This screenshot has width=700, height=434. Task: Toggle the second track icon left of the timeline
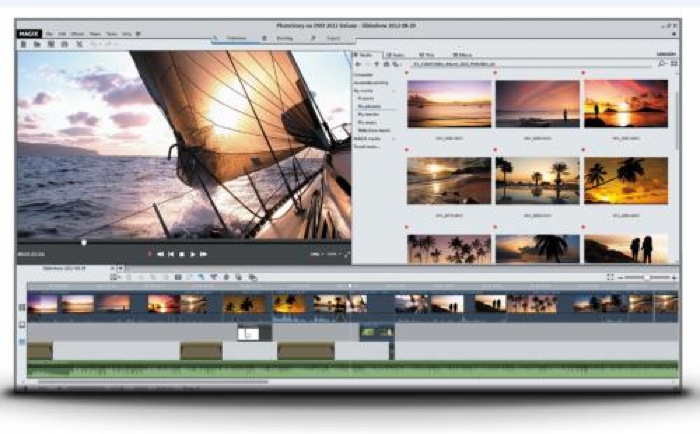click(x=22, y=324)
